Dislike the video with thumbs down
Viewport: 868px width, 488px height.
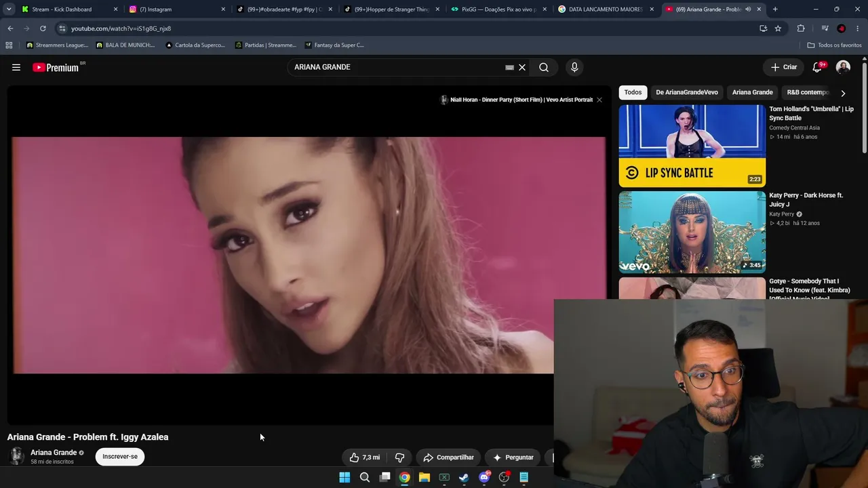click(x=399, y=457)
